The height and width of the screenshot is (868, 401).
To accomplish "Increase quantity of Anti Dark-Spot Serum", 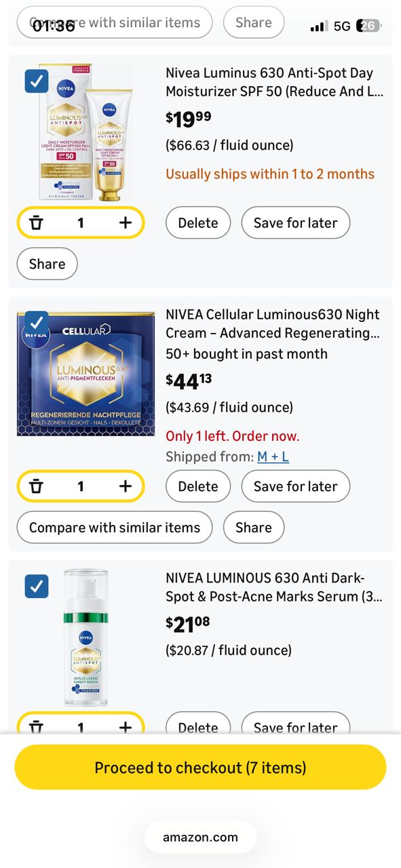I will point(126,727).
